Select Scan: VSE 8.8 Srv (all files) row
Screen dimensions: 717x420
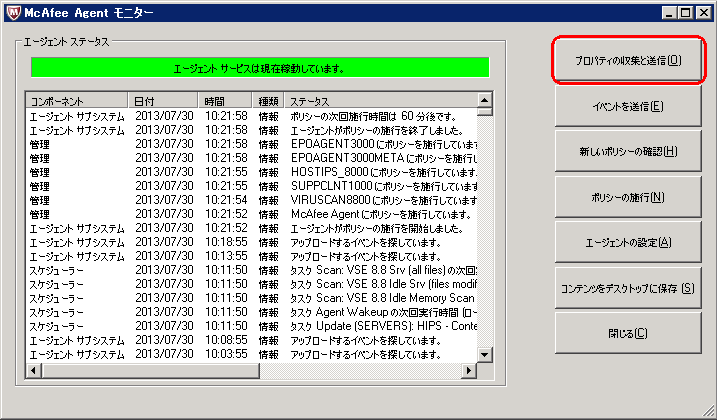pos(251,270)
